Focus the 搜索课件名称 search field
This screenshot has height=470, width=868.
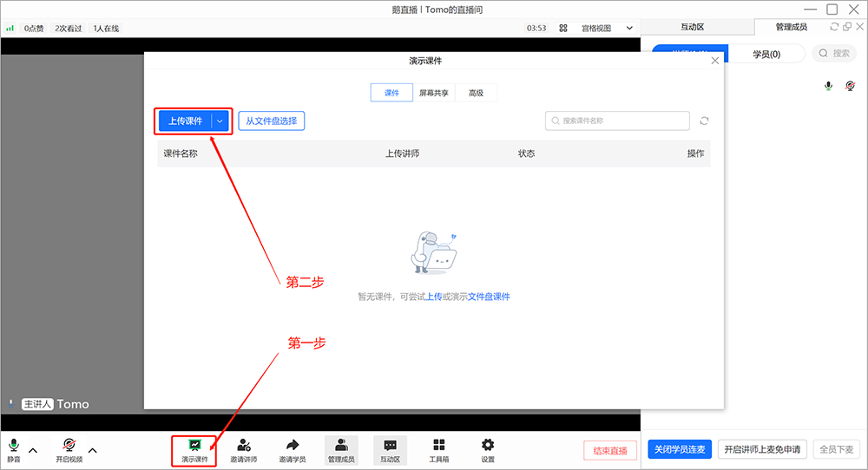(617, 121)
